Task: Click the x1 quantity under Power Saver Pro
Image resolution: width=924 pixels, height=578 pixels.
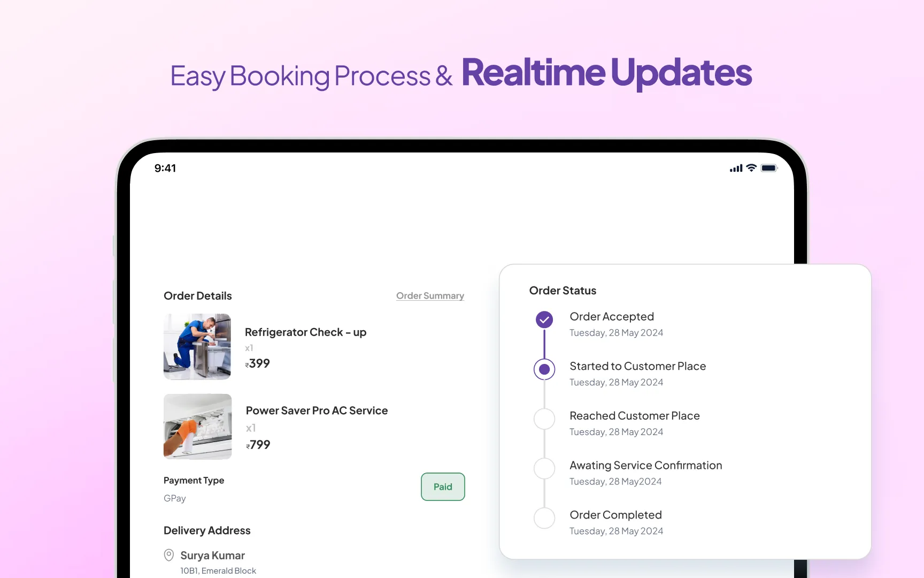Action: (x=251, y=428)
